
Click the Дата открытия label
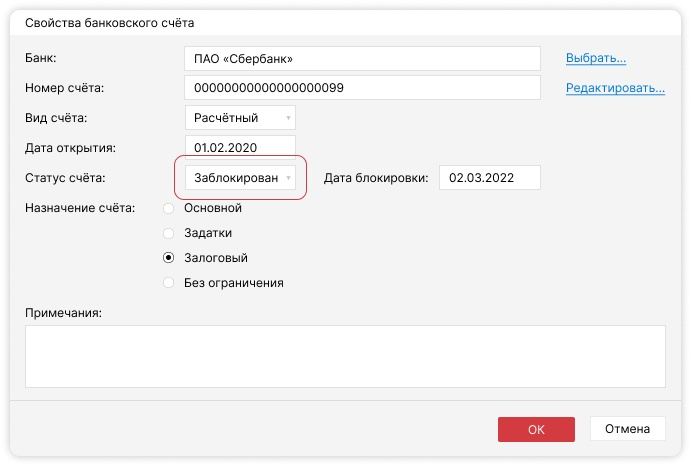(70, 148)
